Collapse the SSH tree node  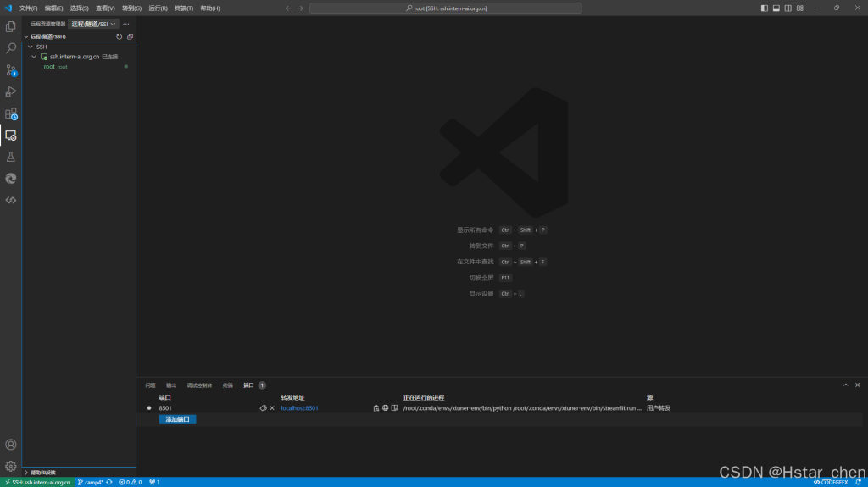(x=31, y=47)
